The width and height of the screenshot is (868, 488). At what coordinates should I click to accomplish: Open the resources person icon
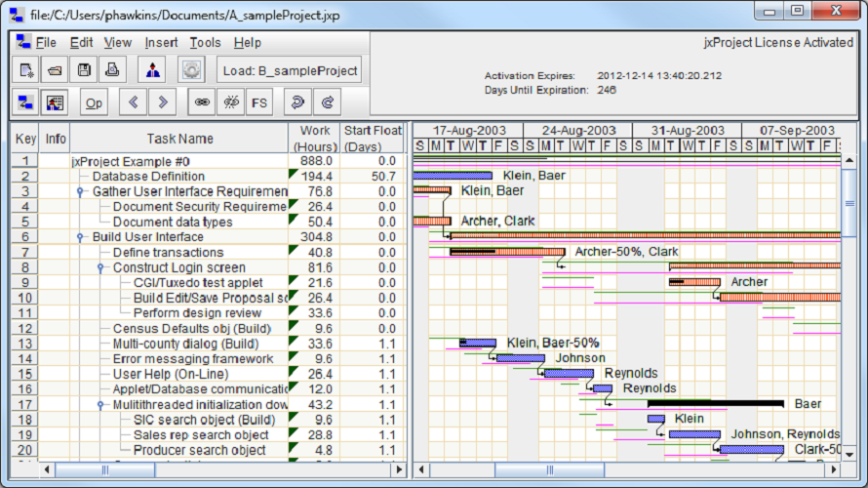pyautogui.click(x=153, y=70)
